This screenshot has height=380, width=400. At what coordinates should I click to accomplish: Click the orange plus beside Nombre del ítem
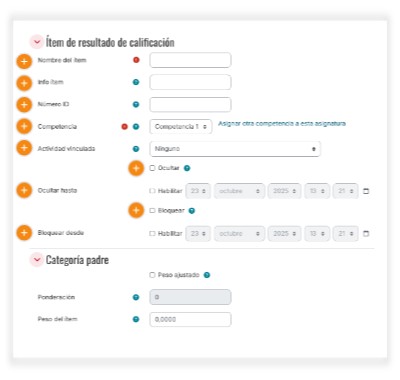click(x=24, y=61)
